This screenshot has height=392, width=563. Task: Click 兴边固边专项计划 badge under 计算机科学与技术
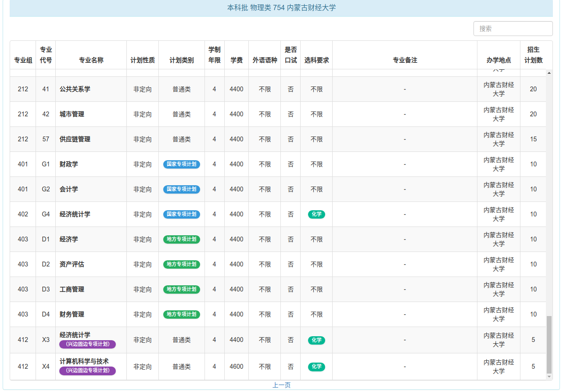coord(88,370)
